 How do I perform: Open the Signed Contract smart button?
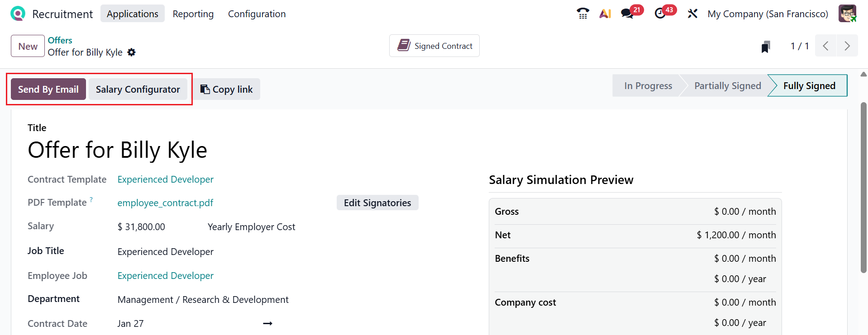(x=434, y=46)
